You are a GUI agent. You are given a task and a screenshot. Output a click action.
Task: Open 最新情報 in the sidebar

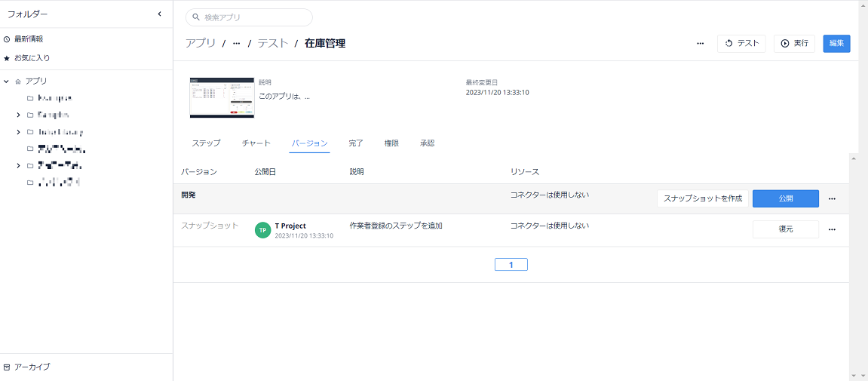click(29, 39)
